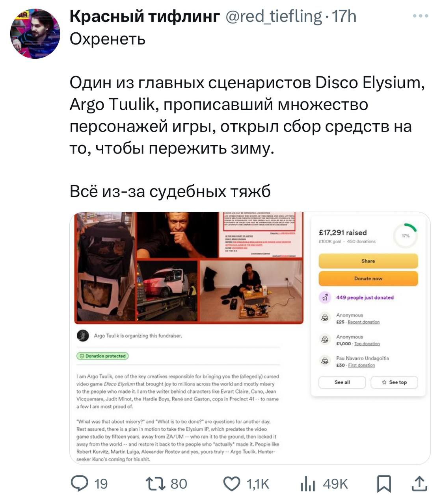Bookmark this tweet
The image size is (441, 504).
tap(384, 484)
